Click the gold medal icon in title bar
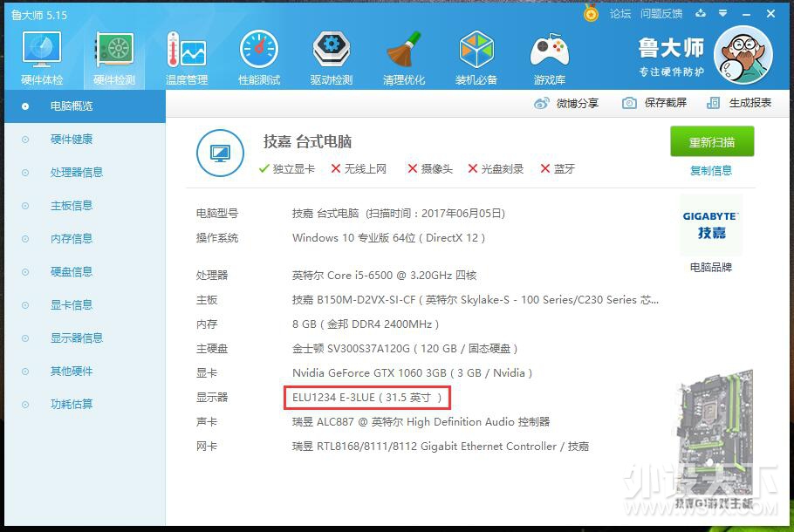 click(591, 13)
